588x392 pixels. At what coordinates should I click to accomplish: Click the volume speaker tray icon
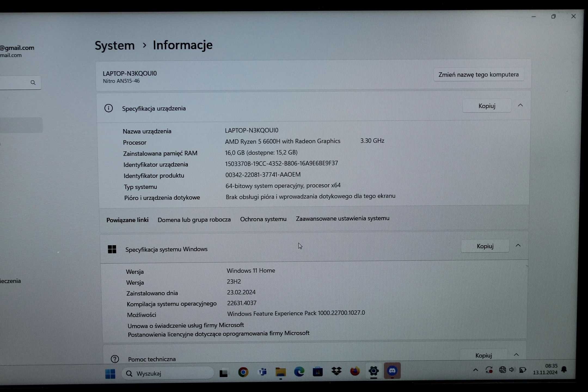click(x=512, y=370)
